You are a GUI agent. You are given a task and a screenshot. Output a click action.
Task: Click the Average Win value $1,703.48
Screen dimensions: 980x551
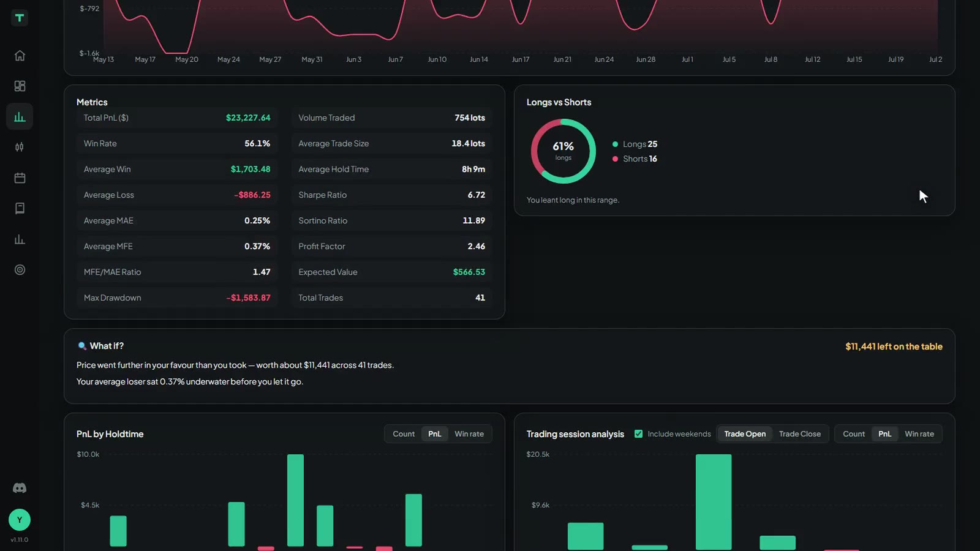[x=251, y=169]
